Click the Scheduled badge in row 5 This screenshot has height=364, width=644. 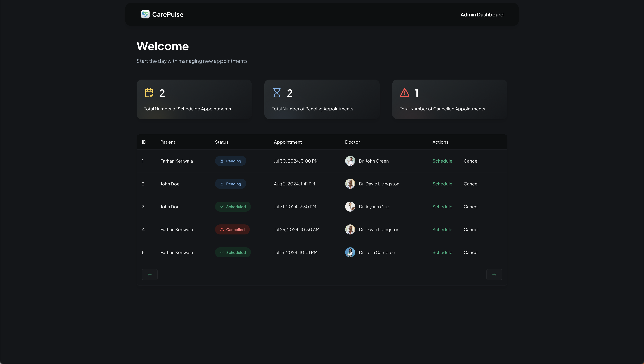tap(233, 252)
